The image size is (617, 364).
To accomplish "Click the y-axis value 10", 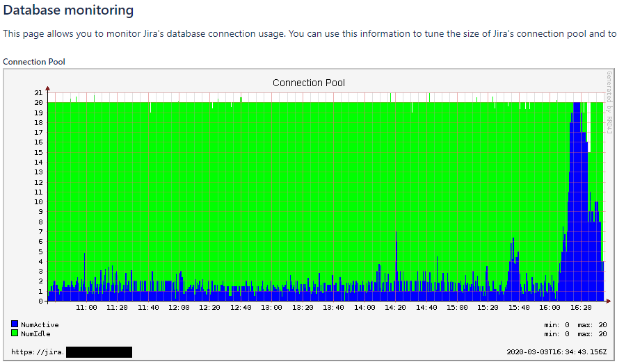I will point(38,201).
